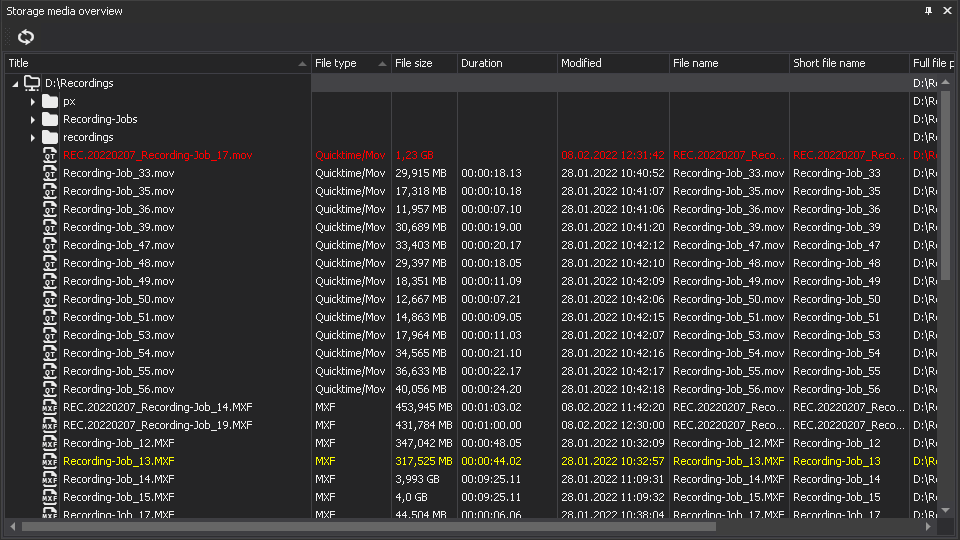960x540 pixels.
Task: Expand the recordings folder
Action: pos(33,138)
